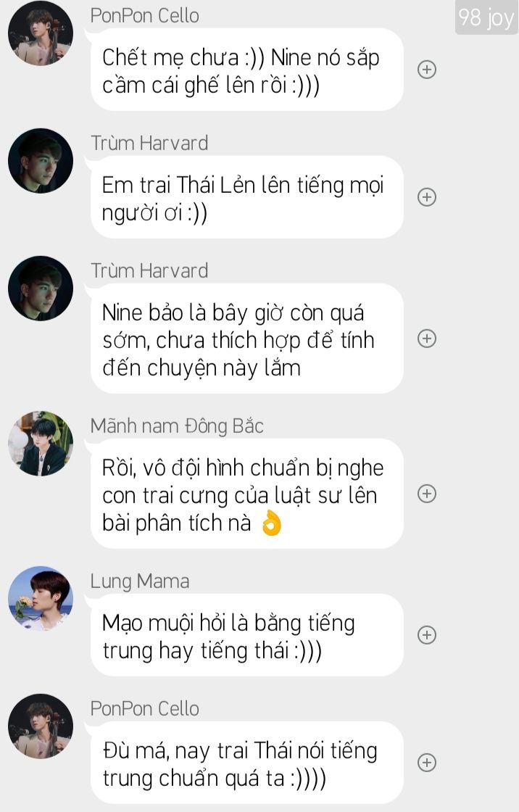
Task: Open Trùm Harvard's avatar on "Nine bảo là" message
Action: (x=41, y=288)
